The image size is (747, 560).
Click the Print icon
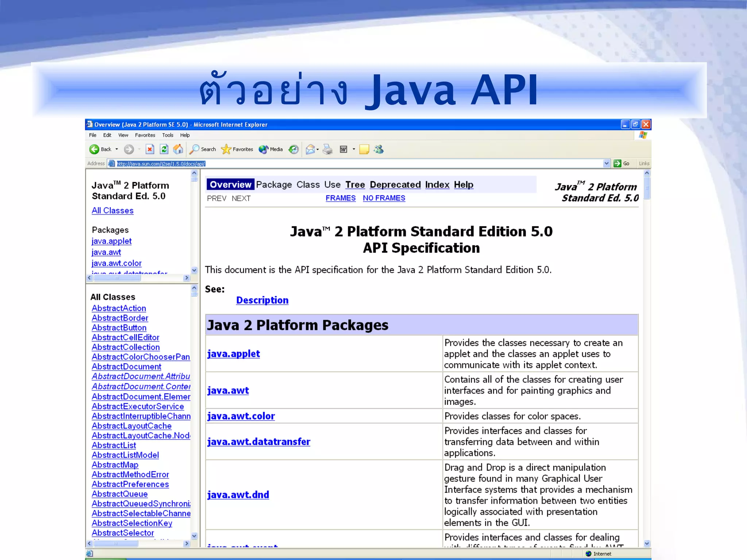click(x=328, y=149)
